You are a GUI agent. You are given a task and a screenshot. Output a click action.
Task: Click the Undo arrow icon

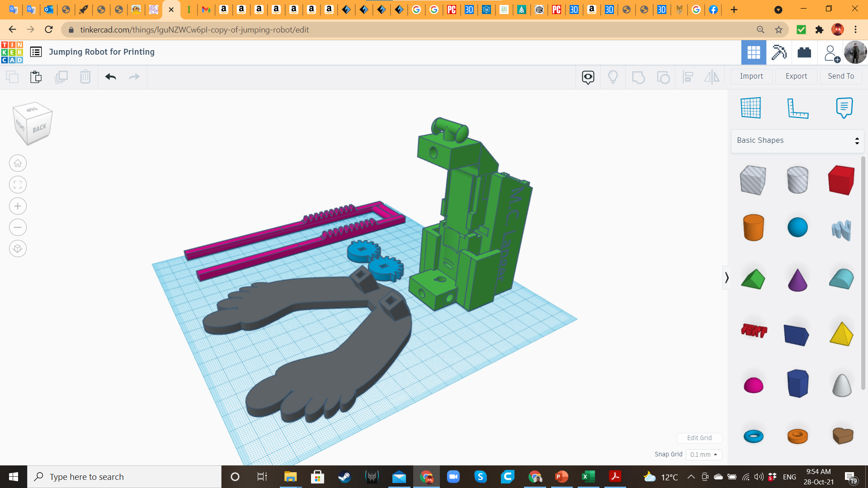point(111,77)
